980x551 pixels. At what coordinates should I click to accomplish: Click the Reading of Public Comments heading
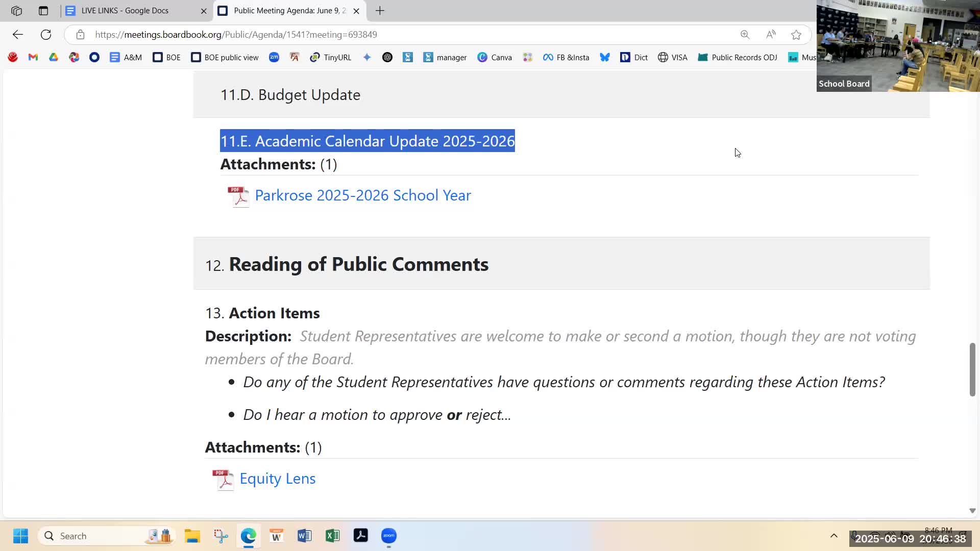(358, 264)
